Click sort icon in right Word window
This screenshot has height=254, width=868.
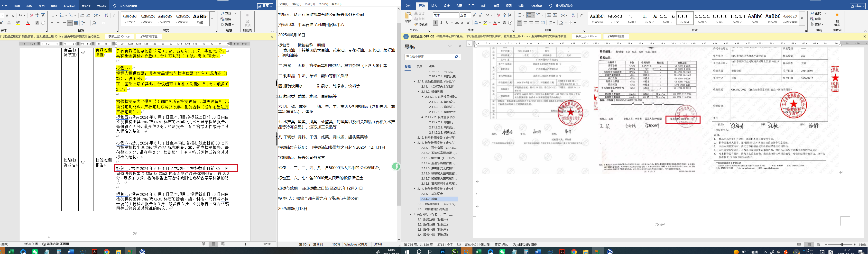point(574,15)
